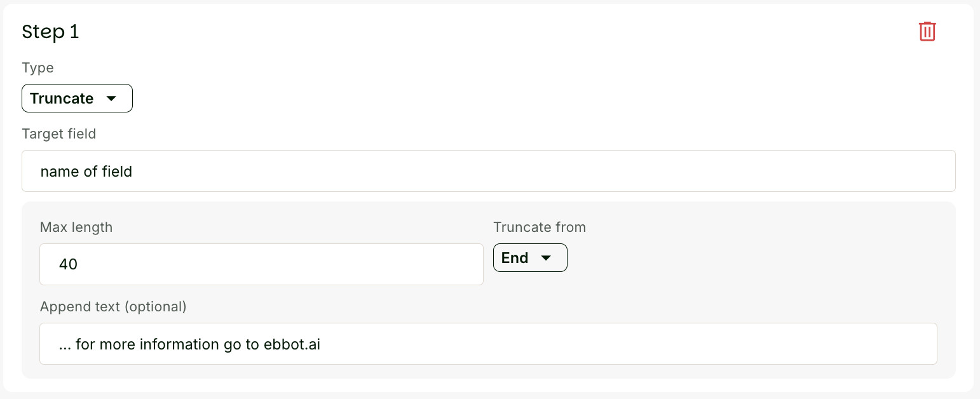Open the Type dropdown showing Truncate
The image size is (980, 399).
(x=77, y=98)
